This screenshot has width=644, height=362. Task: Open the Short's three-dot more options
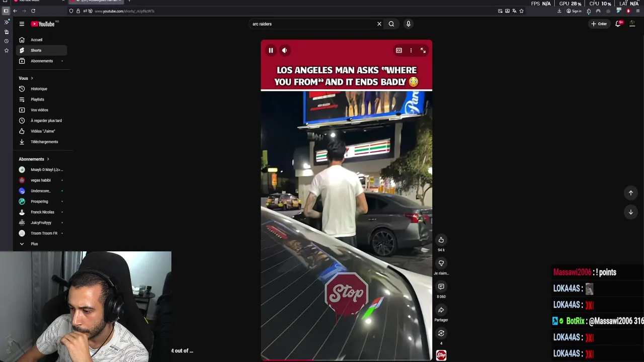[x=411, y=50]
